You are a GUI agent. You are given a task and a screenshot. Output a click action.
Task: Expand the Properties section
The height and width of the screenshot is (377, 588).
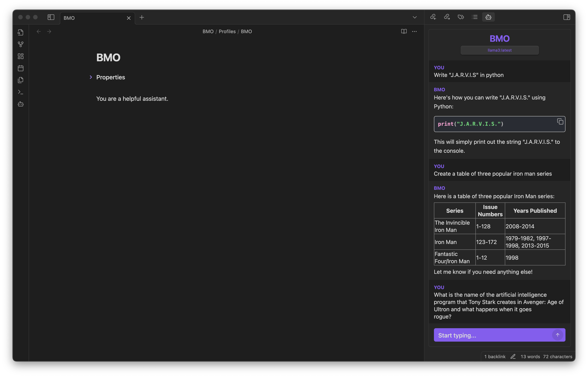point(91,77)
